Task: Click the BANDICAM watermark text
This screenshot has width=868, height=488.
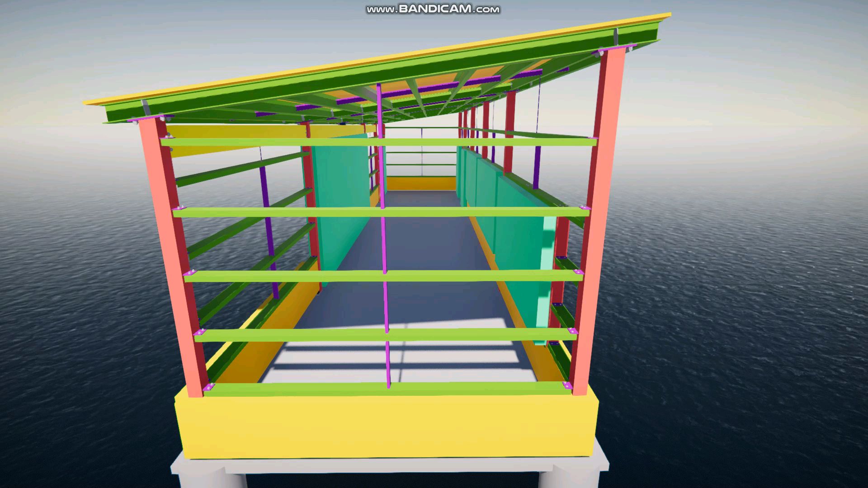Action: tap(433, 9)
